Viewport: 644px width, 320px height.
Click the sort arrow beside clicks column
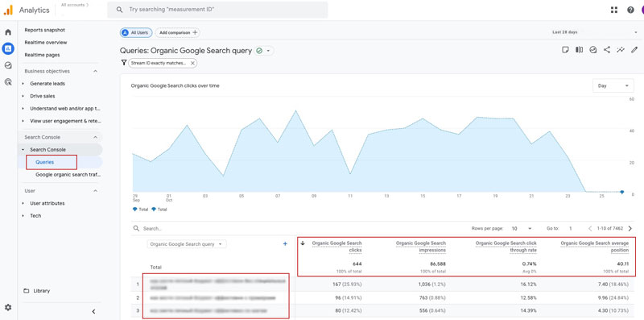(303, 243)
